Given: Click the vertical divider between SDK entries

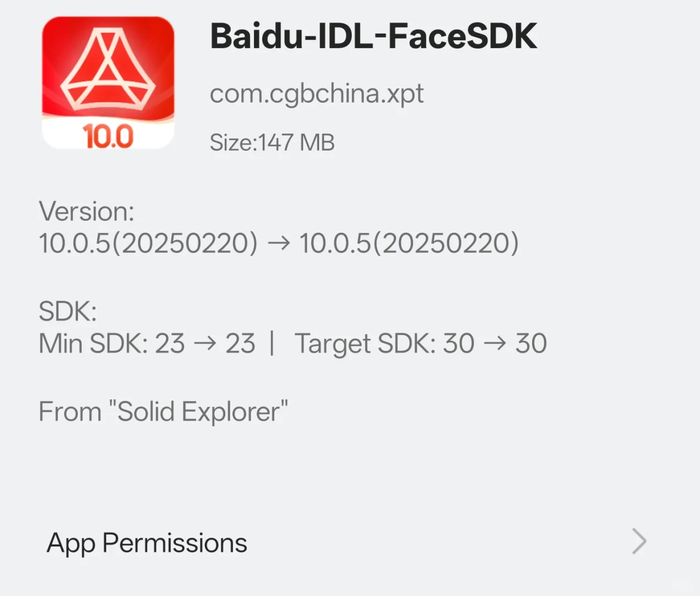Looking at the screenshot, I should [272, 343].
